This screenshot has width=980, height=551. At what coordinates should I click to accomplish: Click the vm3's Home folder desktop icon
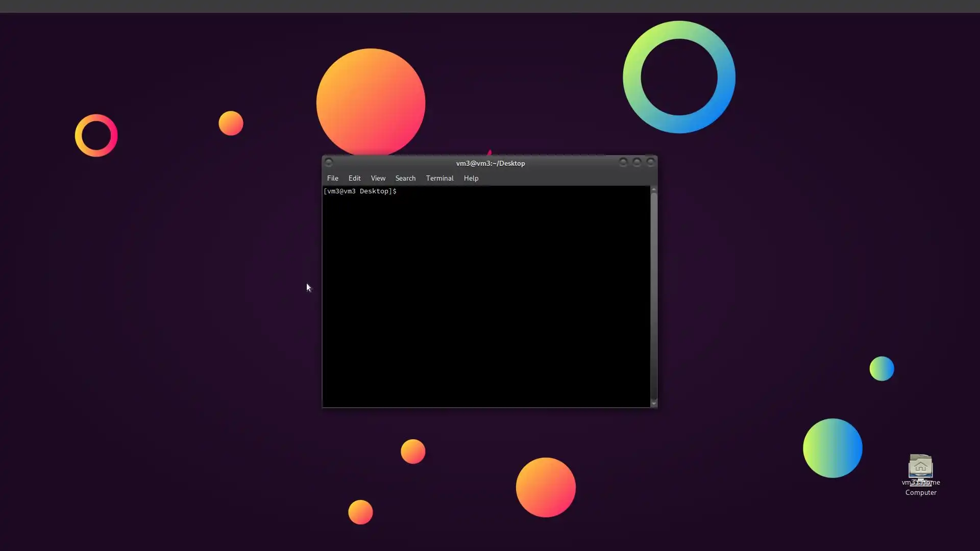(920, 466)
